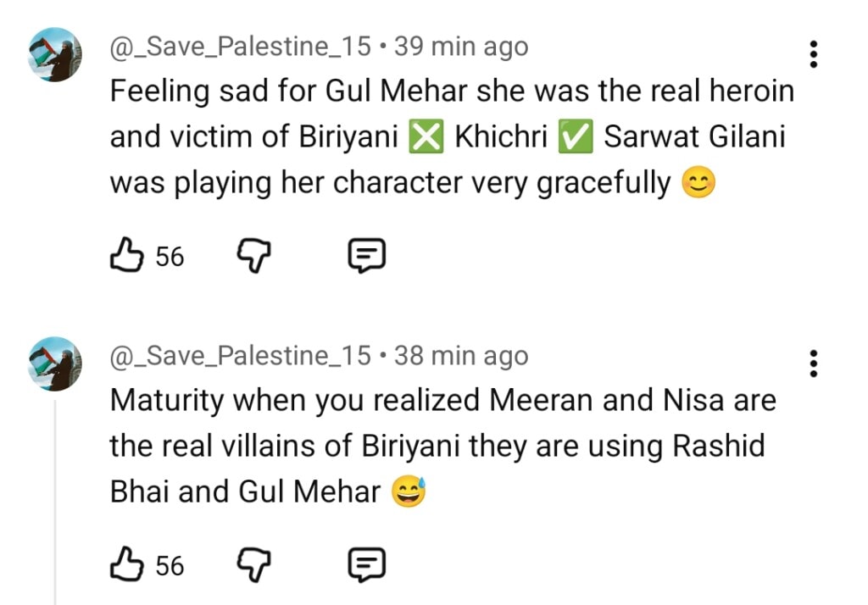Open avatar beside the 38 min ago comment
Image resolution: width=868 pixels, height=605 pixels.
pos(55,363)
